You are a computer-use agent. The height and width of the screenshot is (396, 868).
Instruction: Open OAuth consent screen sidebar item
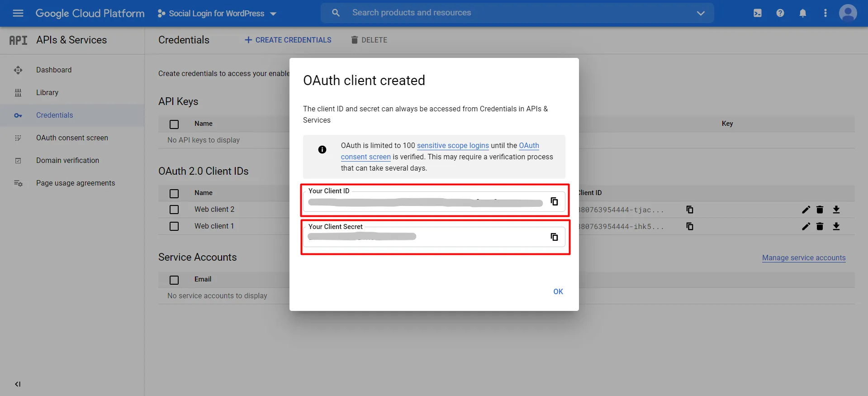tap(72, 138)
